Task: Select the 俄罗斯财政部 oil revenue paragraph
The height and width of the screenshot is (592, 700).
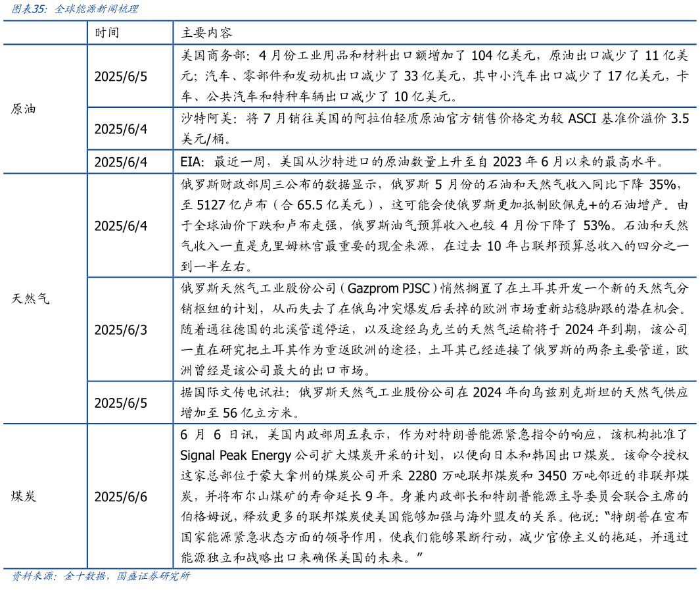Action: (x=434, y=226)
